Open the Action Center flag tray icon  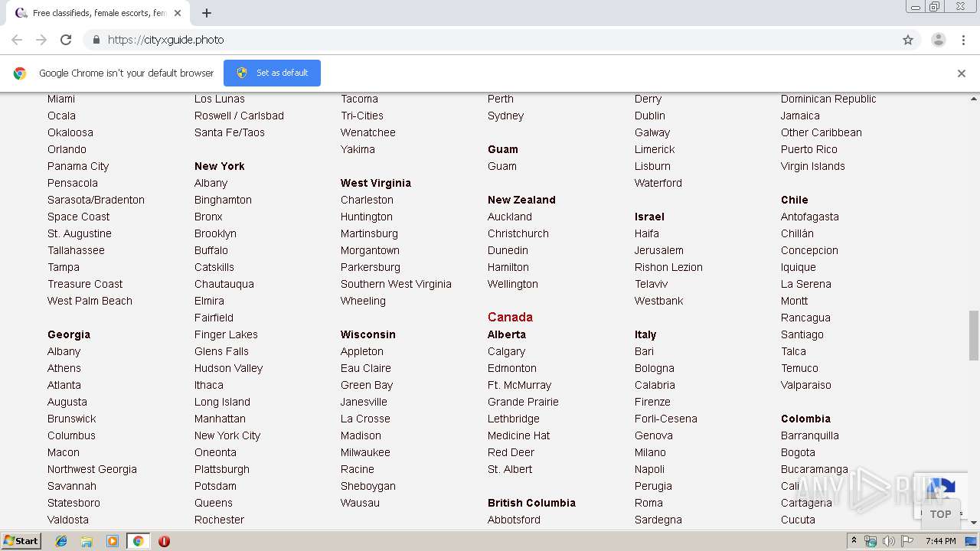pos(907,541)
